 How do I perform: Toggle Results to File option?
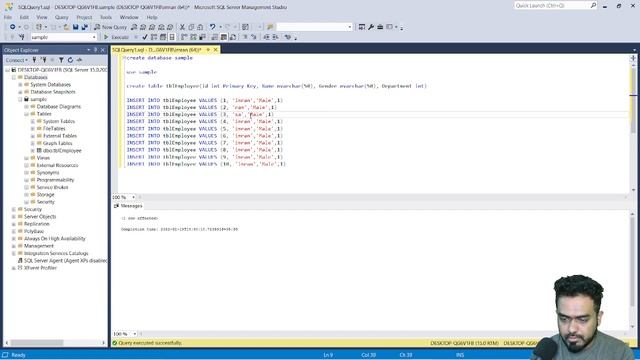(x=233, y=37)
